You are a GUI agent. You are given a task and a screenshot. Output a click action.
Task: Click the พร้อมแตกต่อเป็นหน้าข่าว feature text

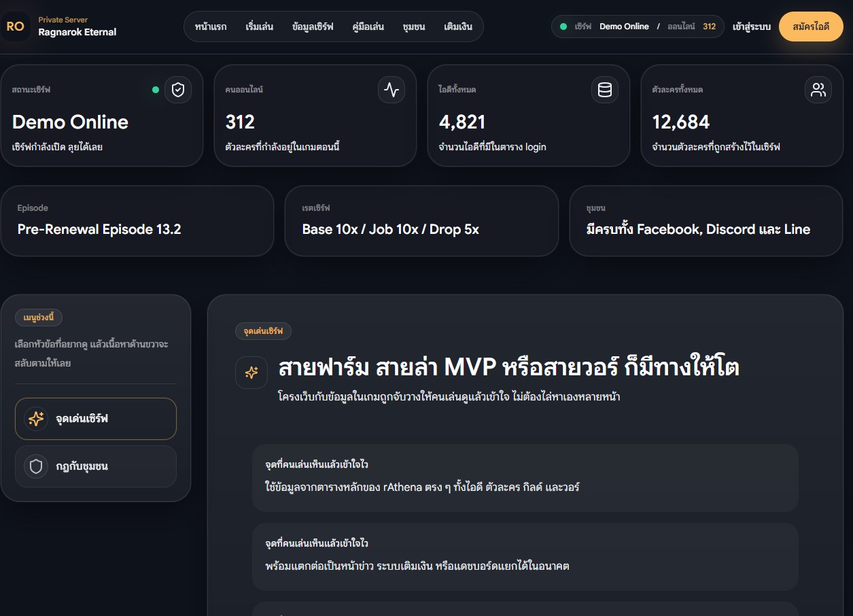417,566
